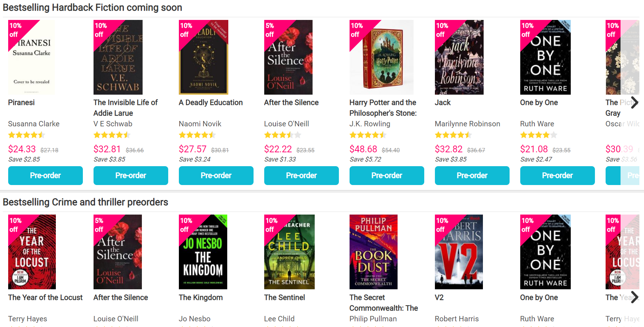Click The Kingdom cover by Jo Nesbo

tap(203, 252)
